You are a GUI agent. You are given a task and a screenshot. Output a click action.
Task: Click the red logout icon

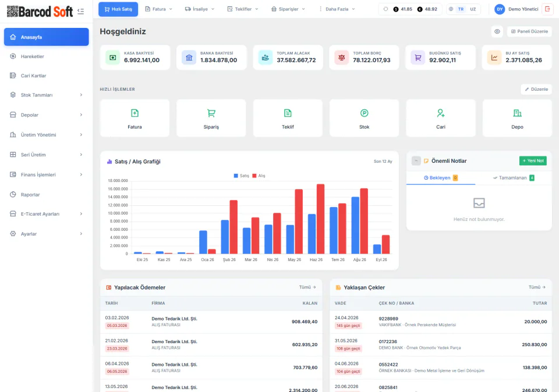[547, 9]
